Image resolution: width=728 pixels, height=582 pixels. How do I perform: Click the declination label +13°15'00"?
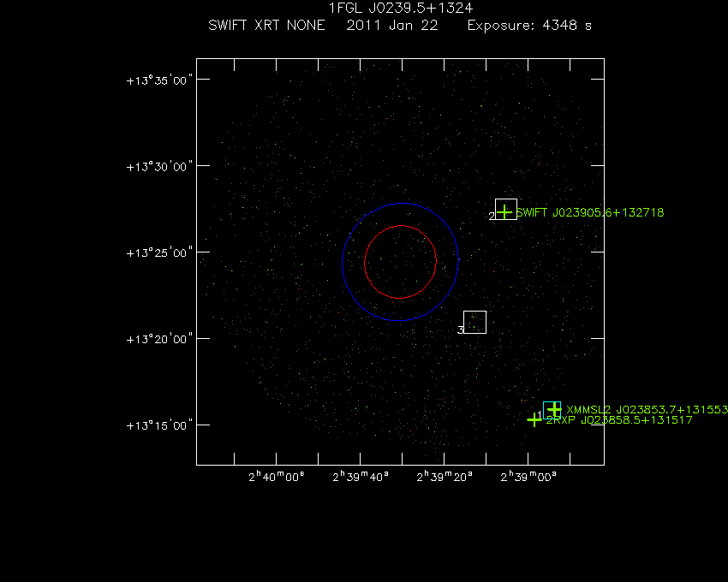click(x=159, y=426)
